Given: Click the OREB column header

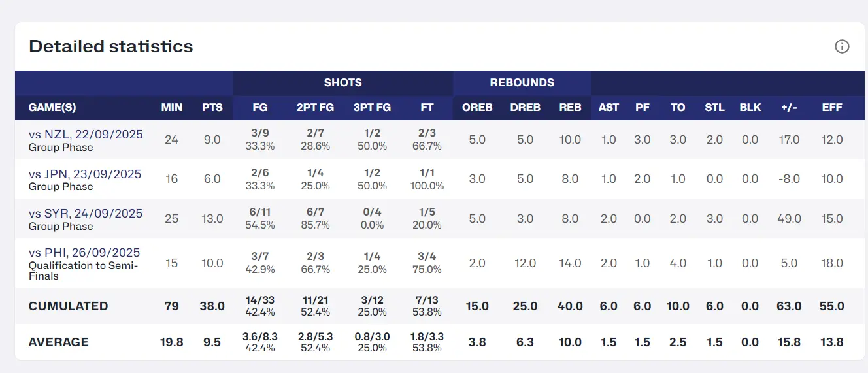Looking at the screenshot, I should click(x=477, y=107).
